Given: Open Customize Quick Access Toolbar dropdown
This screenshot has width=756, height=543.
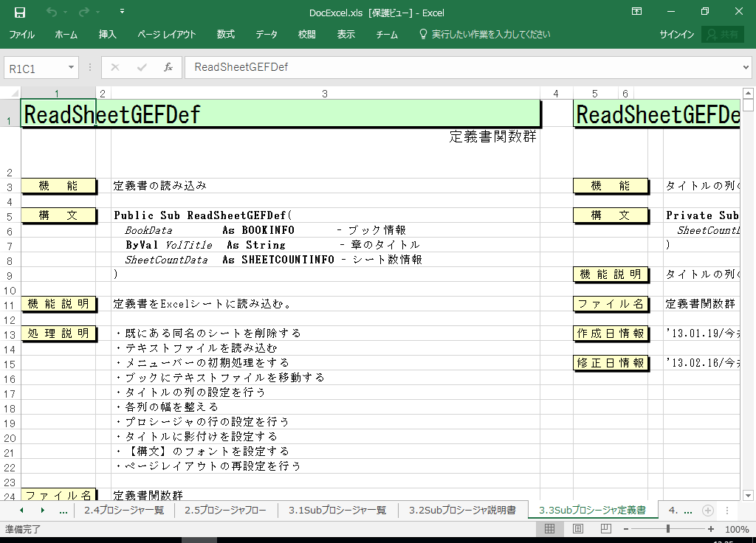Looking at the screenshot, I should pos(122,12).
